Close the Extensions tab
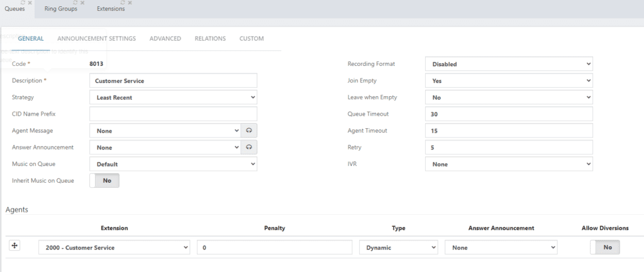 (130, 3)
